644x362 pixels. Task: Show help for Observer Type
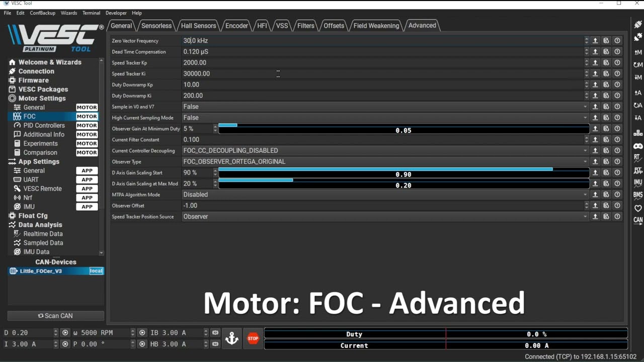tap(617, 161)
